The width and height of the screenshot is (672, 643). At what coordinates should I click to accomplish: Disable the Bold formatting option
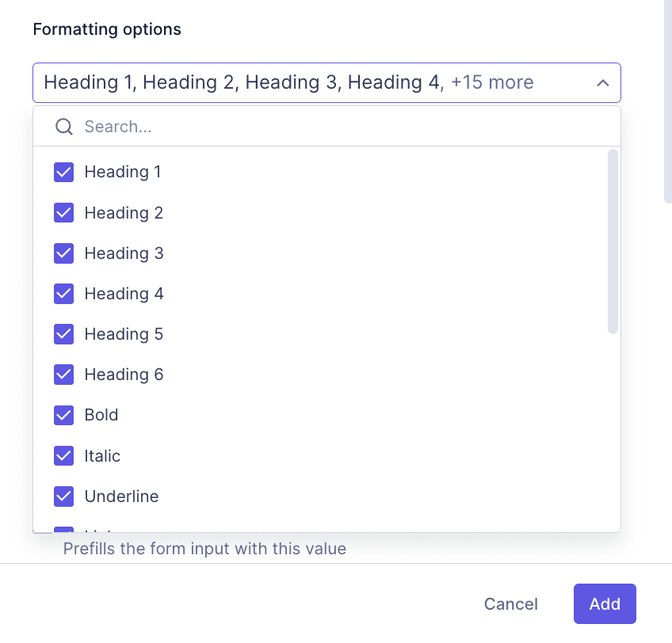point(63,415)
